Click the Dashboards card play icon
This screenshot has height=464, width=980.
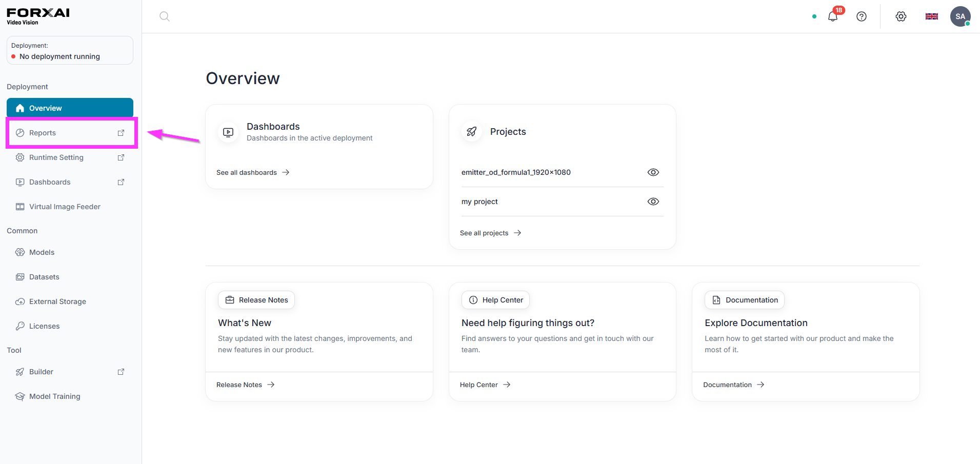(x=228, y=132)
